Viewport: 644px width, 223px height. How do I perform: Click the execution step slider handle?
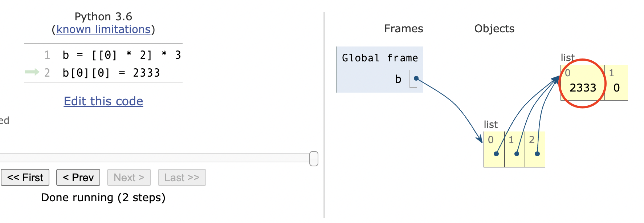(314, 159)
